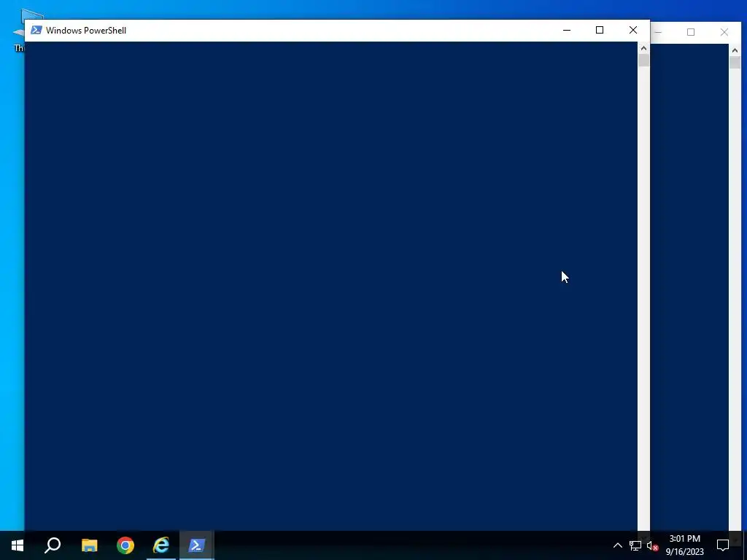Viewport: 747px width, 560px height.
Task: Open the Windows Start menu
Action: pos(18,545)
